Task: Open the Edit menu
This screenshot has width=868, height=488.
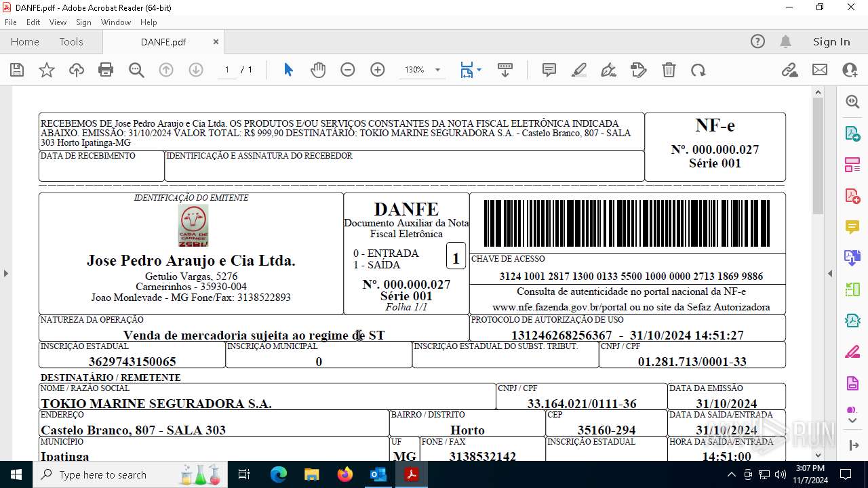Action: (x=33, y=22)
